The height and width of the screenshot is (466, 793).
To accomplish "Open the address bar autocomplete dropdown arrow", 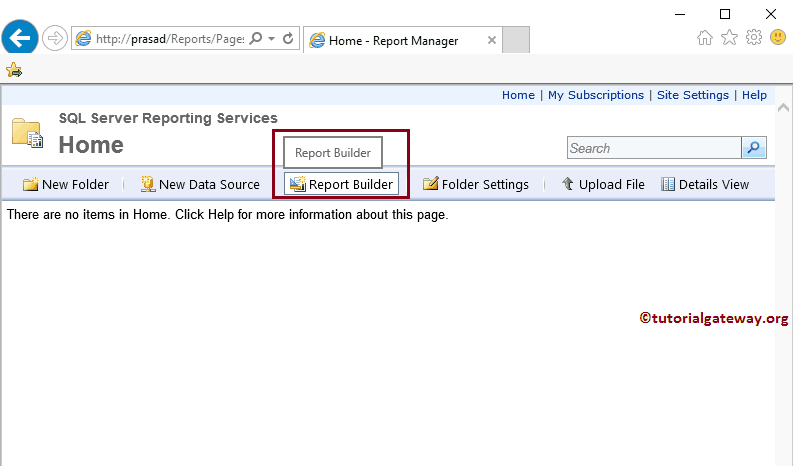I will [x=272, y=38].
